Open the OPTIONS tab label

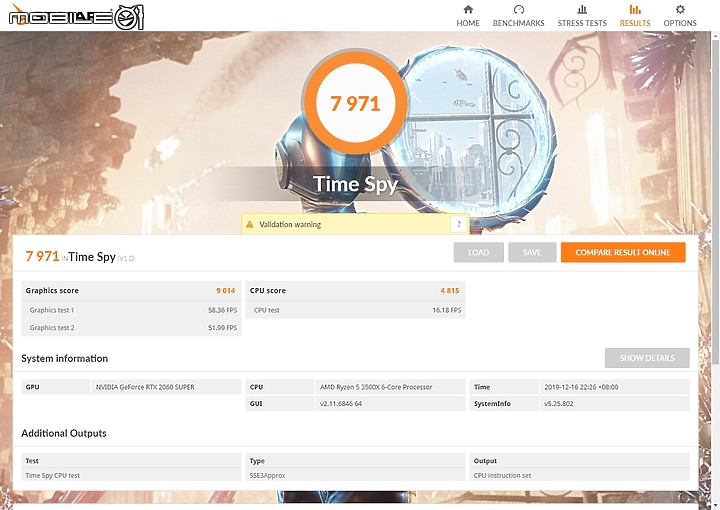pos(680,23)
